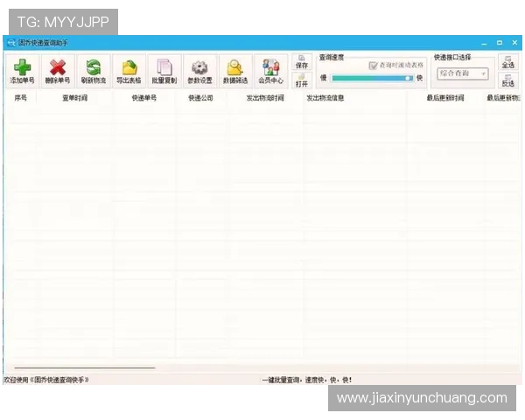
Task: Click the query speed slider handle
Action: 408,78
